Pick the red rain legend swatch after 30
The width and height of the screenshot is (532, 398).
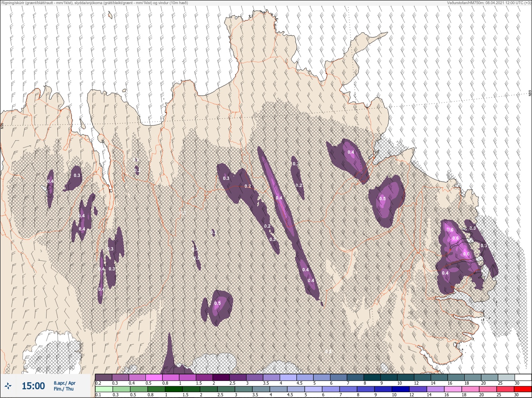pyautogui.click(x=523, y=389)
